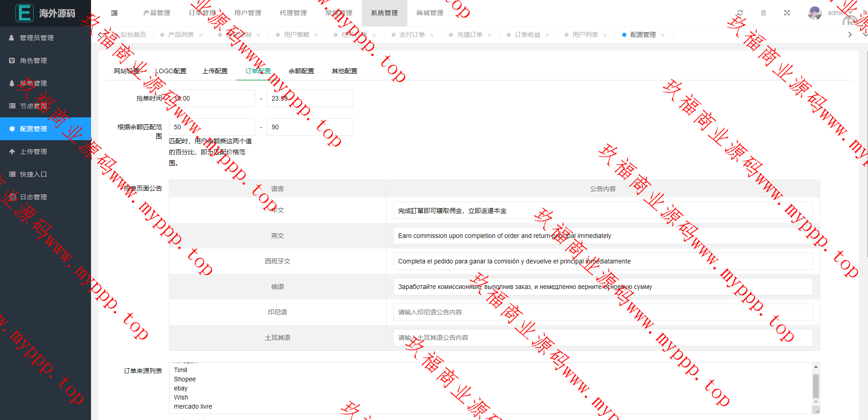The width and height of the screenshot is (868, 420).
Task: Collapse the sidebar with the hamburger icon
Action: [x=114, y=13]
